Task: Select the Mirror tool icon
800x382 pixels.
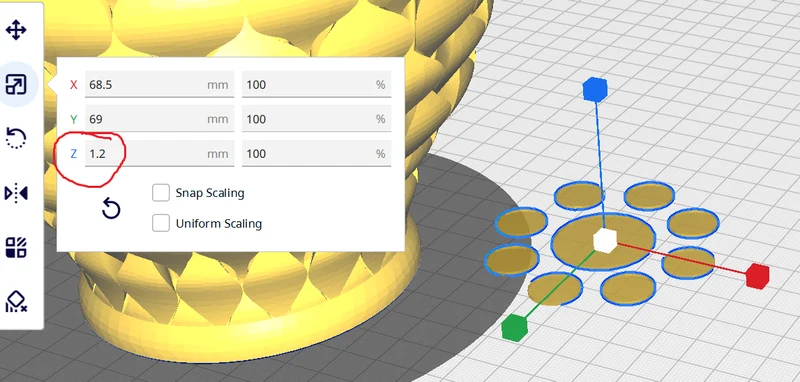Action: tap(16, 193)
